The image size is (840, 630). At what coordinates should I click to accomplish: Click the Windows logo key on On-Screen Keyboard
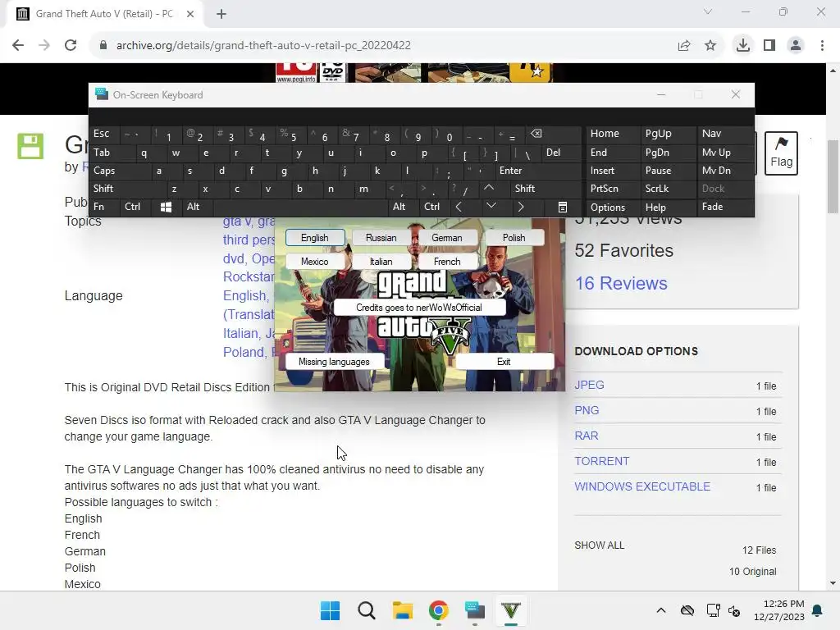pos(166,207)
